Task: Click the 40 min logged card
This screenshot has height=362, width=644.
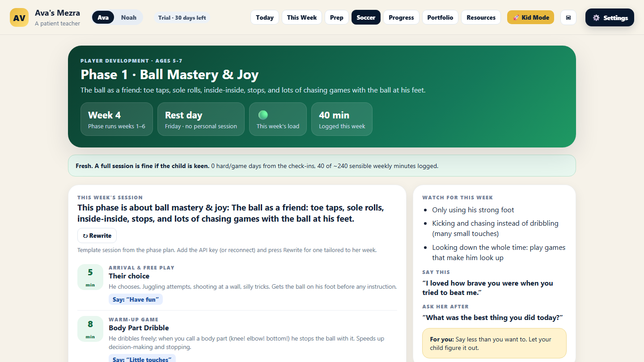Action: pyautogui.click(x=342, y=119)
